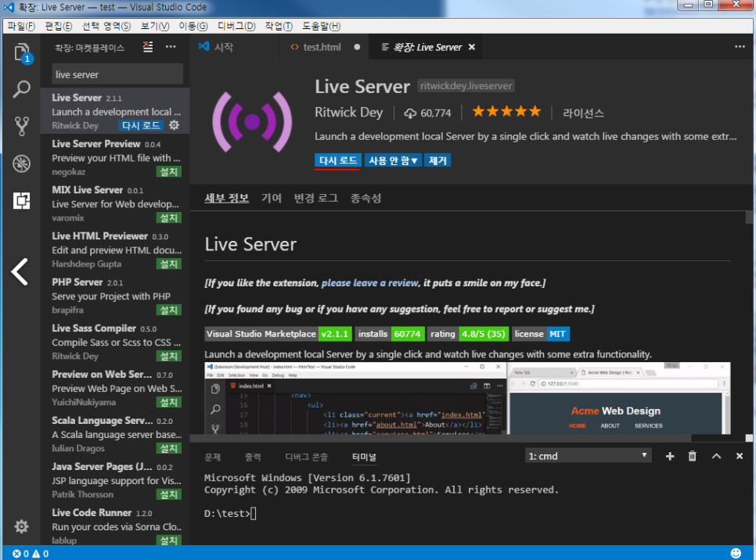Open the Go menu
Viewport: 756px width, 560px height.
[x=193, y=26]
